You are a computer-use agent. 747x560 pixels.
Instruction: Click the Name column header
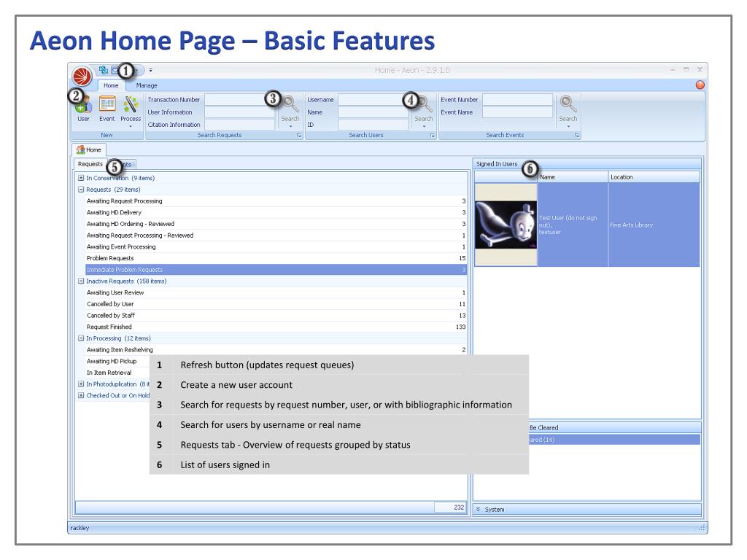pyautogui.click(x=573, y=177)
